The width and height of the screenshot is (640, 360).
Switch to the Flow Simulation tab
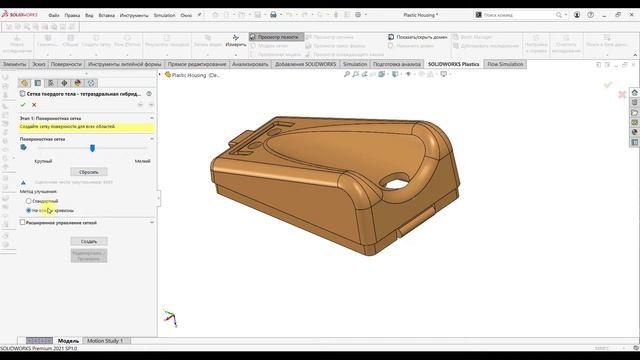[505, 64]
